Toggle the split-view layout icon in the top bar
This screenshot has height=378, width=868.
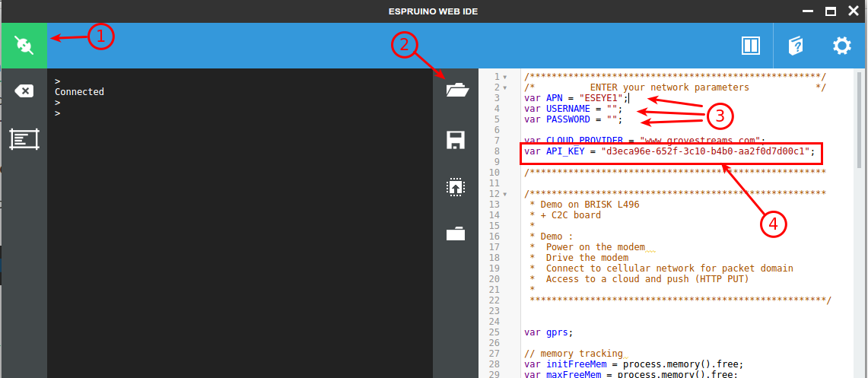pos(751,46)
